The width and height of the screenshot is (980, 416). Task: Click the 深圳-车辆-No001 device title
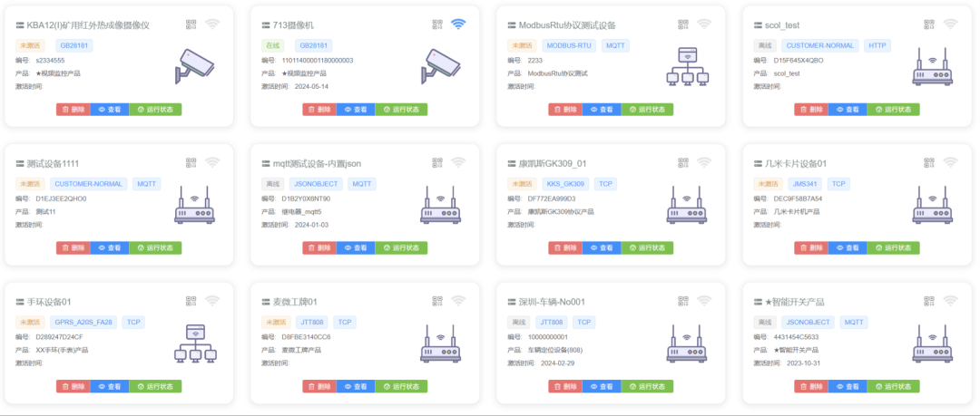point(552,302)
